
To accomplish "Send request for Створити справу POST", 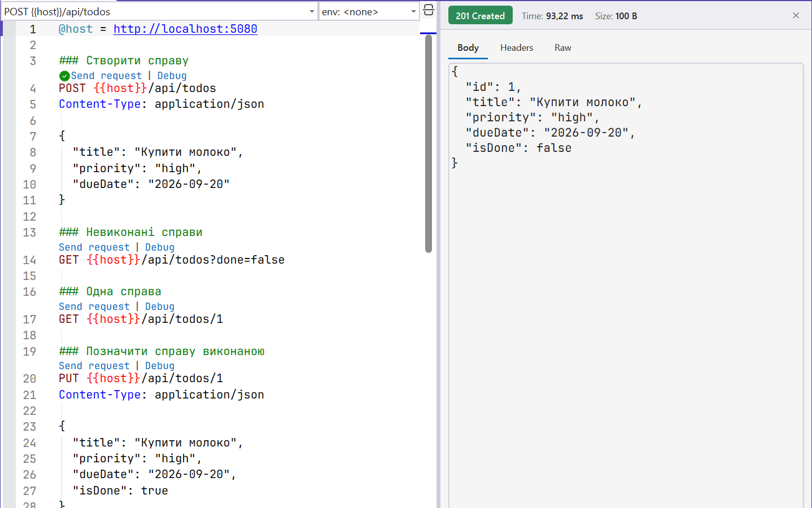I will point(106,76).
